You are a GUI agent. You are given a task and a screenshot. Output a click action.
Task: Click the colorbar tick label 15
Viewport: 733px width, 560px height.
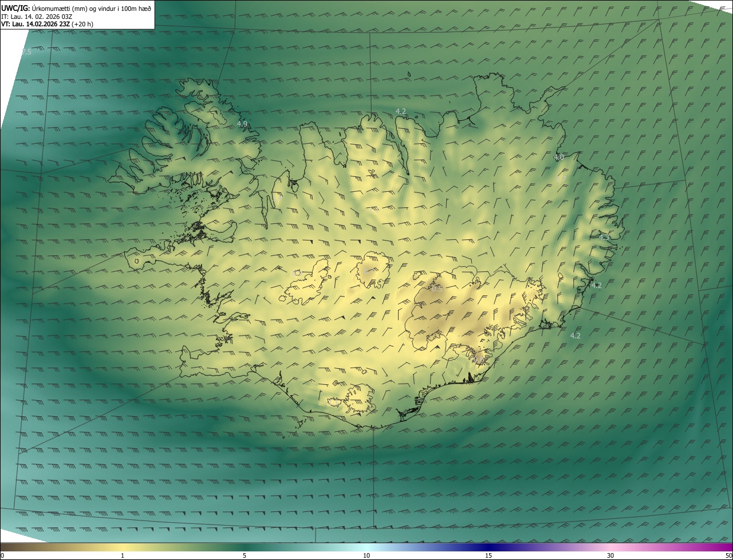488,555
